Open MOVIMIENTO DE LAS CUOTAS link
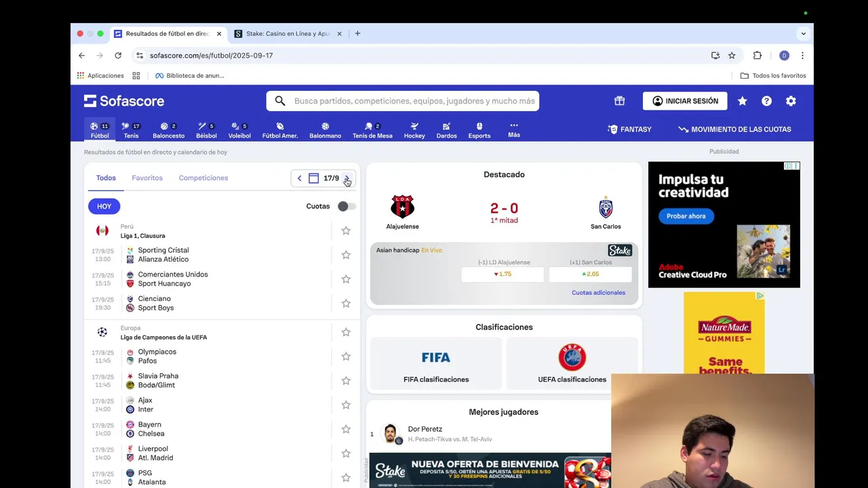 734,129
